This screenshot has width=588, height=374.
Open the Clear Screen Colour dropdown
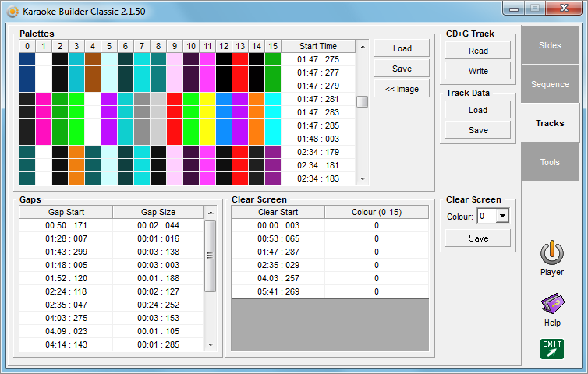(502, 216)
